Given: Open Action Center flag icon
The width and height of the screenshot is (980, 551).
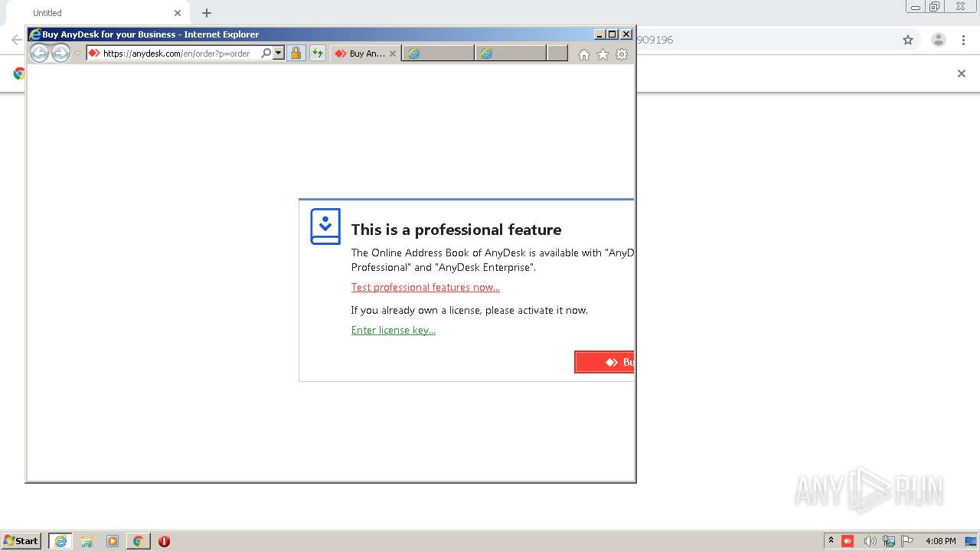Looking at the screenshot, I should click(x=907, y=541).
